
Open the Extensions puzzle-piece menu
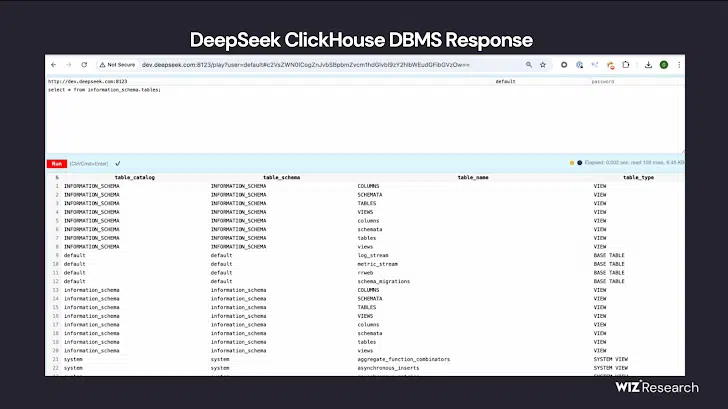pos(626,65)
